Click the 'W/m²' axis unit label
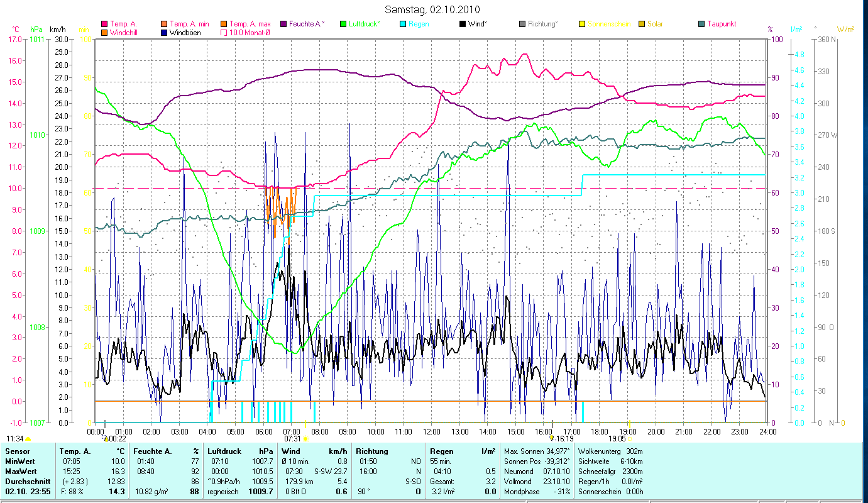Screen dimensions: 868x503 [x=845, y=29]
